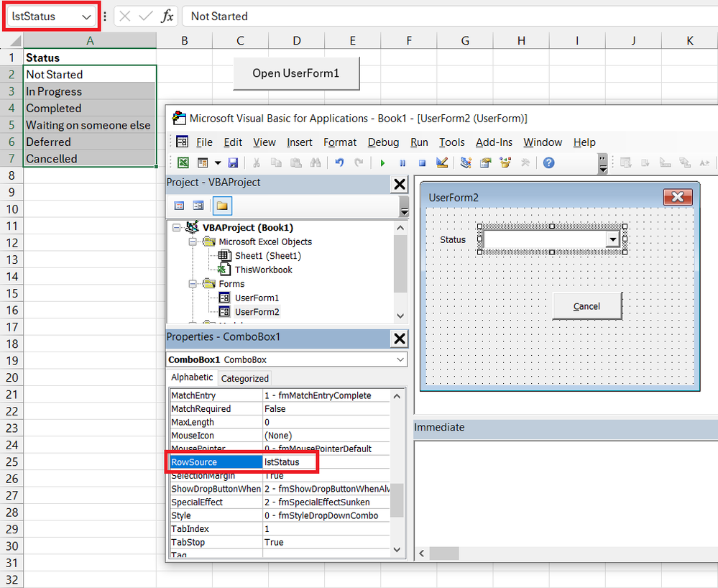Open the Insert menu
This screenshot has width=718, height=588.
(300, 142)
